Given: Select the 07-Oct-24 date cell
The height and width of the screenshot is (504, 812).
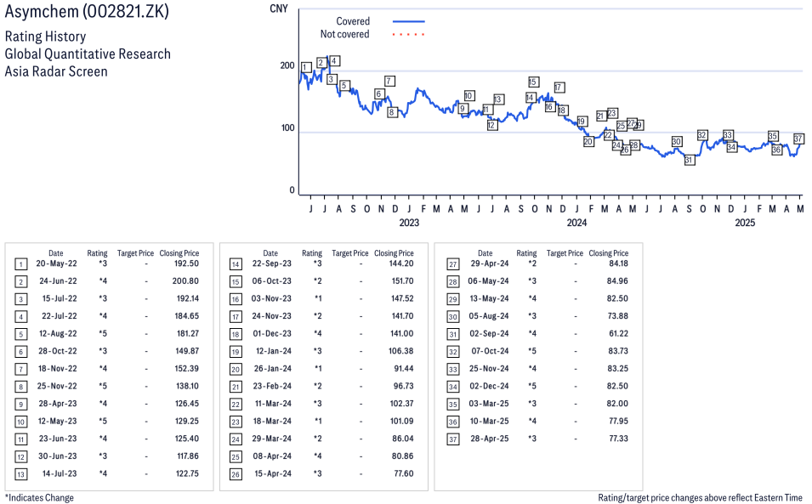Looking at the screenshot, I should tap(490, 351).
